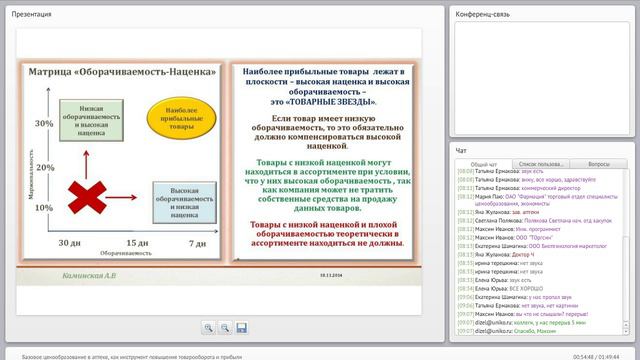Zoom in on the presentation slide
The width and height of the screenshot is (640, 360).
click(209, 328)
